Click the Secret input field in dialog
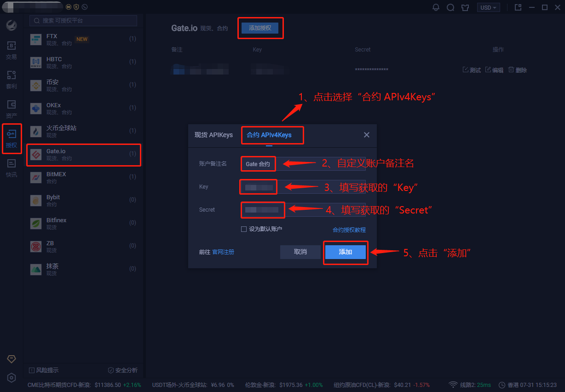This screenshot has height=392, width=565. pyautogui.click(x=303, y=210)
